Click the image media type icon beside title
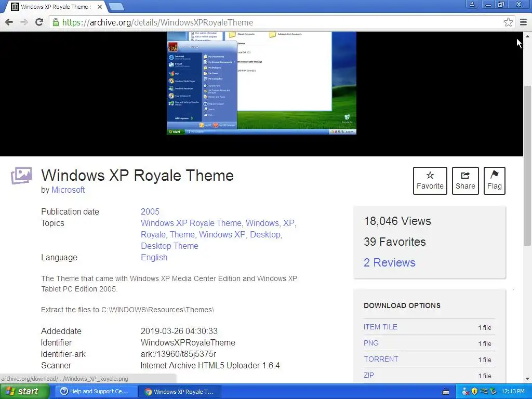The width and height of the screenshot is (532, 399). pyautogui.click(x=21, y=176)
